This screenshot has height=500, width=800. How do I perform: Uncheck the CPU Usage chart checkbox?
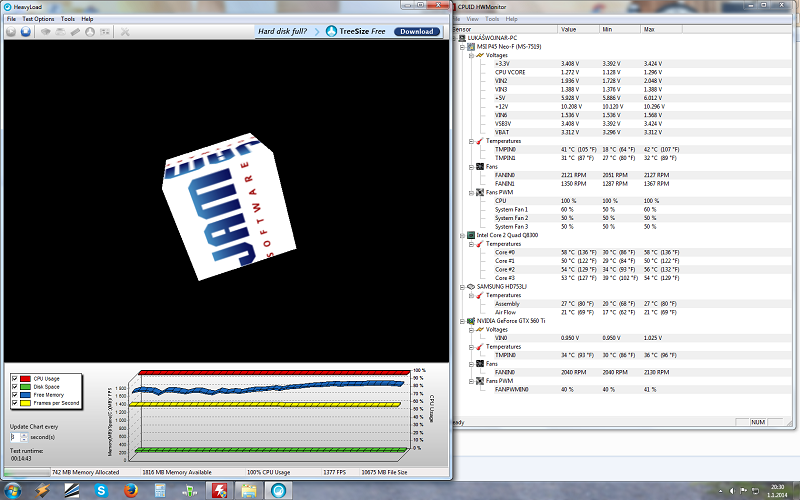coord(14,379)
